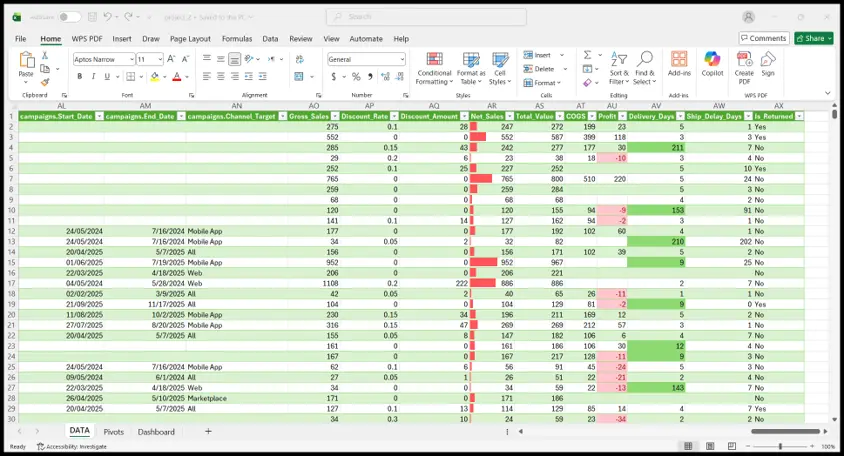
Task: Click the Increase Decimal icon
Action: click(385, 77)
